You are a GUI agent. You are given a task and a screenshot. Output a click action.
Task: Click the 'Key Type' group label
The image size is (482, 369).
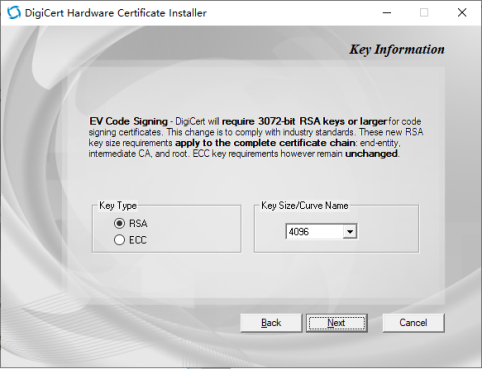click(118, 205)
